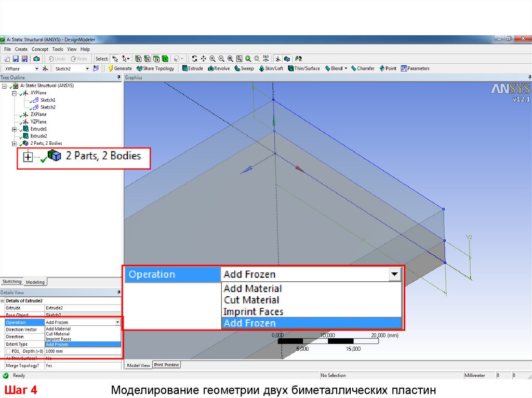The height and width of the screenshot is (398, 532).
Task: Select the Revolve feature tool
Action: (219, 68)
